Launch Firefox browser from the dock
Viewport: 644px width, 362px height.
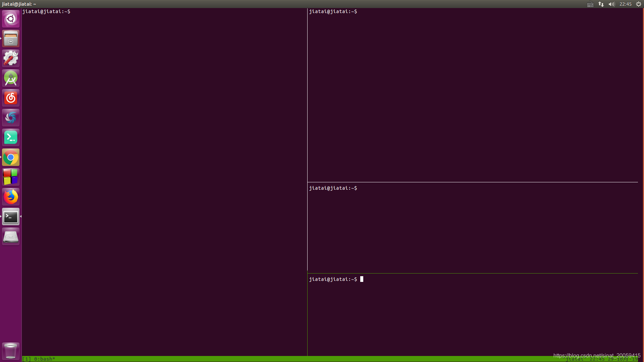tap(11, 197)
